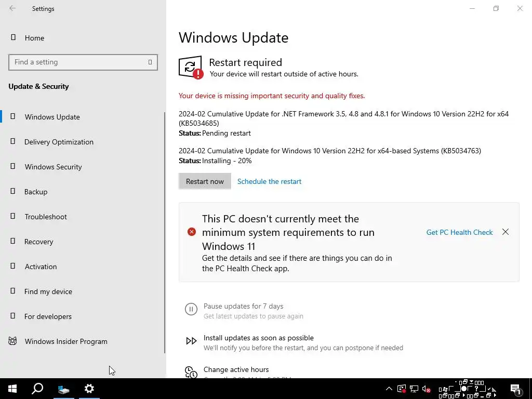Click Get PC Health Check link
This screenshot has width=532, height=399.
459,232
